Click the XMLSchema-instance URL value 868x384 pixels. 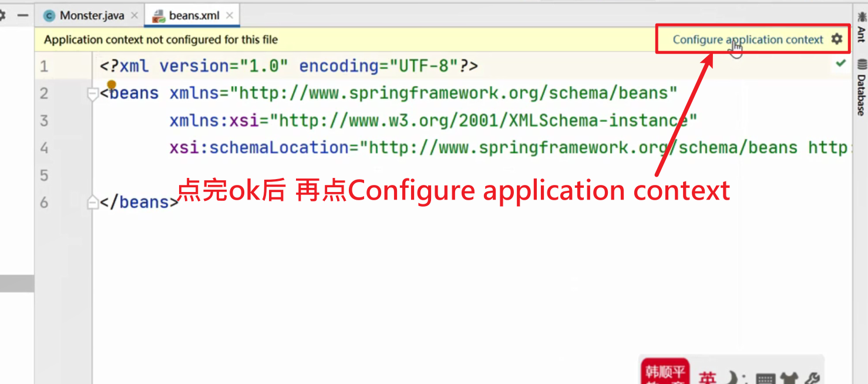click(x=483, y=120)
